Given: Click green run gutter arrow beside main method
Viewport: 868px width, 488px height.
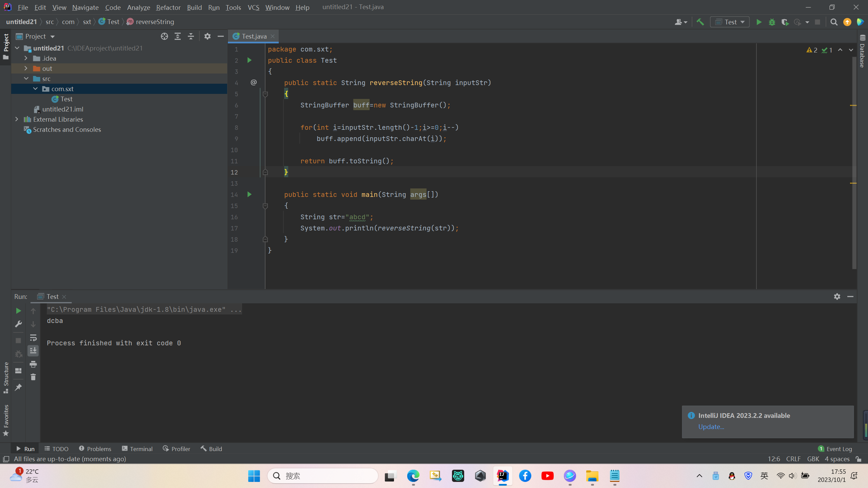Looking at the screenshot, I should pos(250,195).
